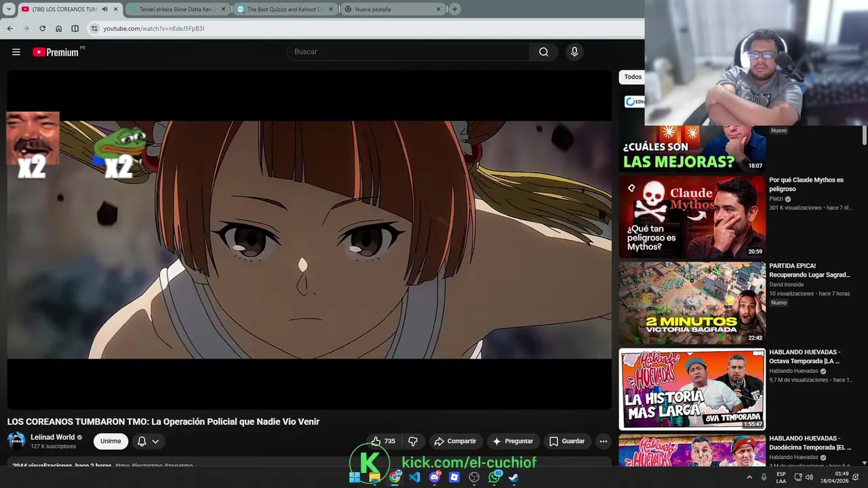Close the Nueva pestaña tab

438,9
